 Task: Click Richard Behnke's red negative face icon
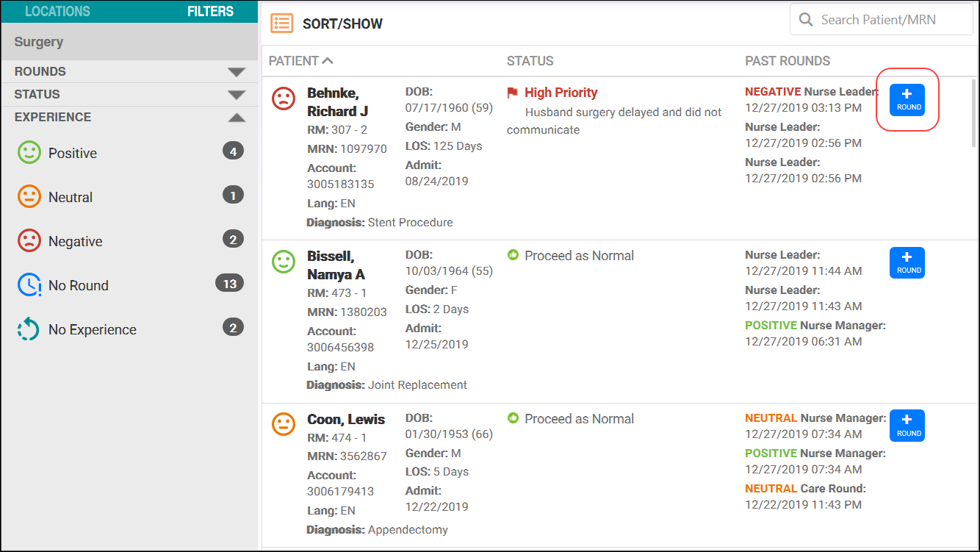pos(284,98)
